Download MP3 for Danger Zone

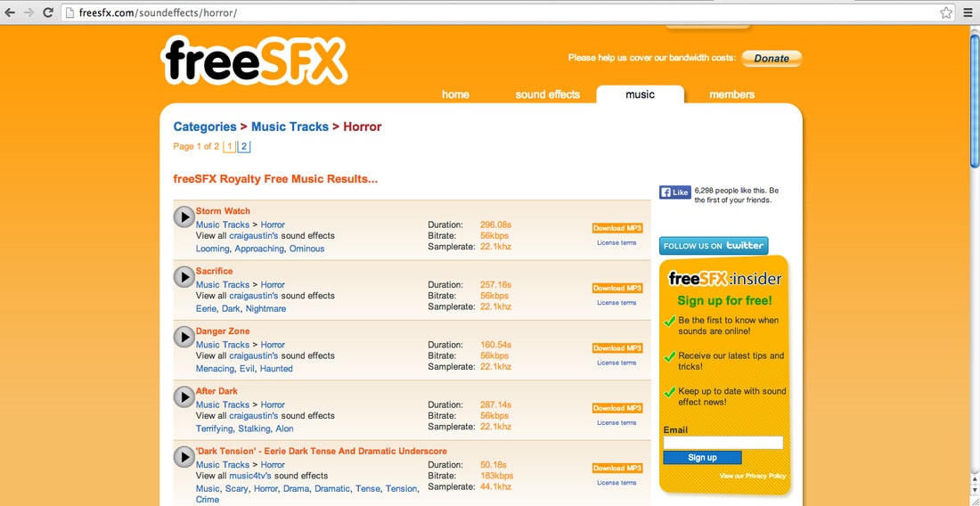(617, 348)
